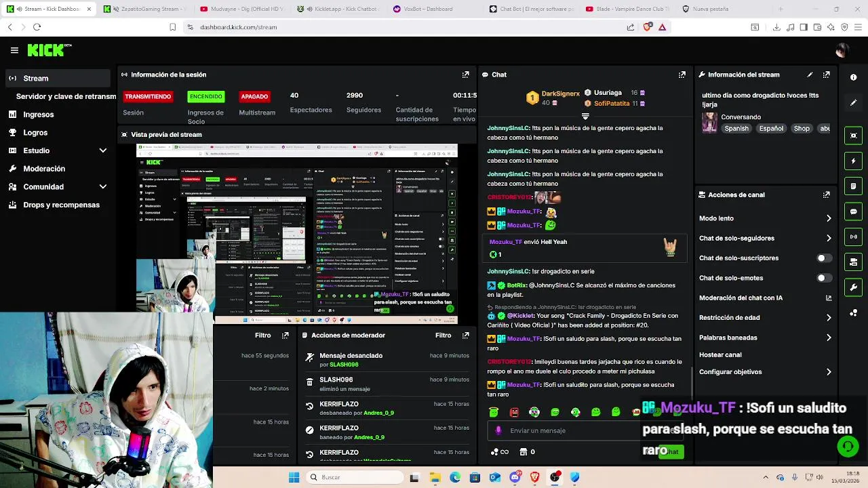The image size is (868, 488).
Task: Click the browser back arrow
Action: pyautogui.click(x=9, y=27)
